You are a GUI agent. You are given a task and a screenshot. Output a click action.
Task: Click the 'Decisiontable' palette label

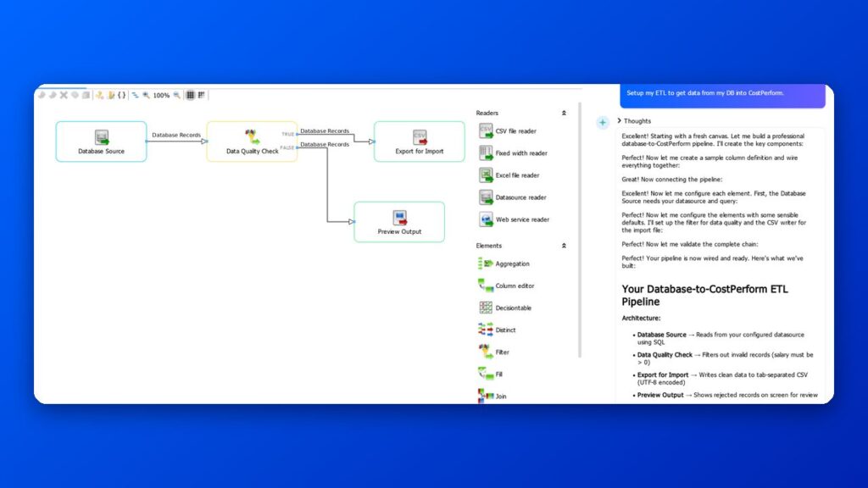514,308
